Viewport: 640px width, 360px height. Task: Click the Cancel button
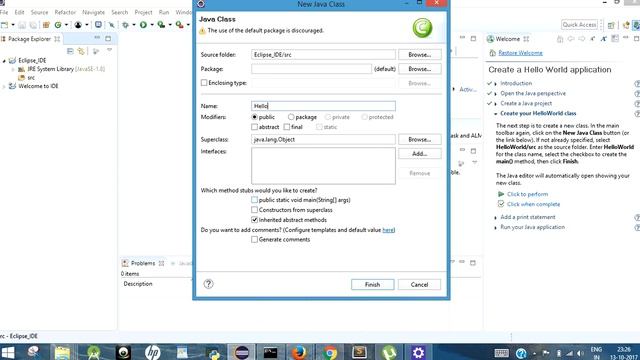(x=419, y=284)
